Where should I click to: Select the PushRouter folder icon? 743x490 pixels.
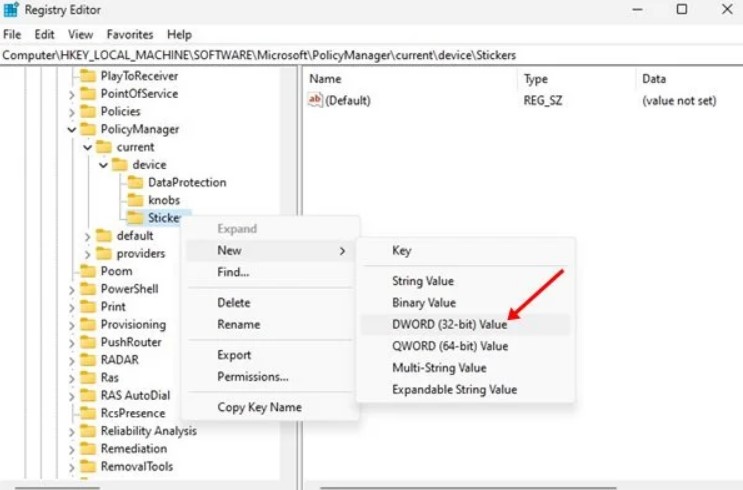point(88,342)
